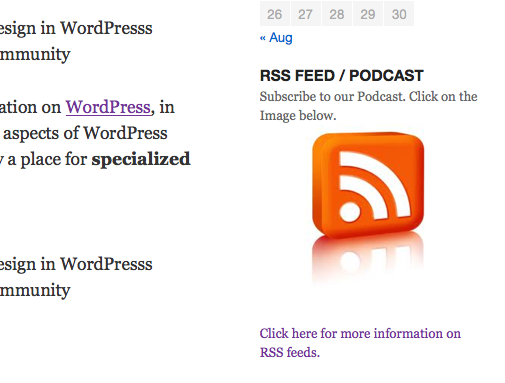Select calendar day 27
The height and width of the screenshot is (383, 505).
click(306, 14)
